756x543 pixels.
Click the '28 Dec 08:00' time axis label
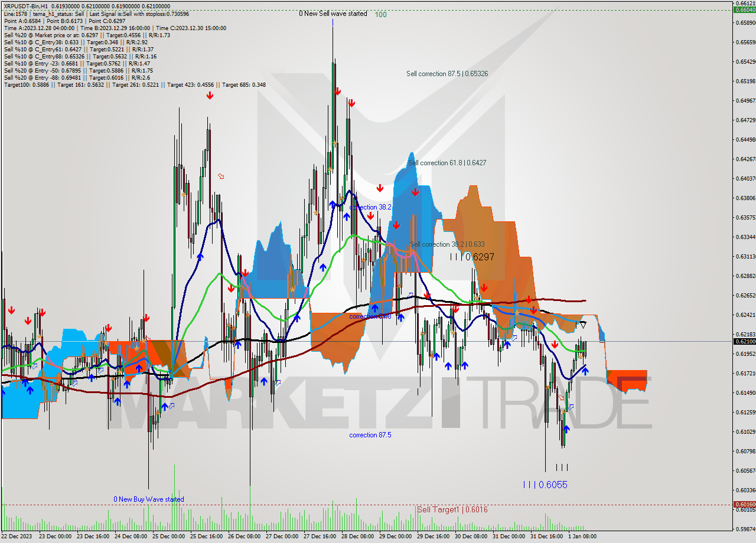pyautogui.click(x=357, y=537)
